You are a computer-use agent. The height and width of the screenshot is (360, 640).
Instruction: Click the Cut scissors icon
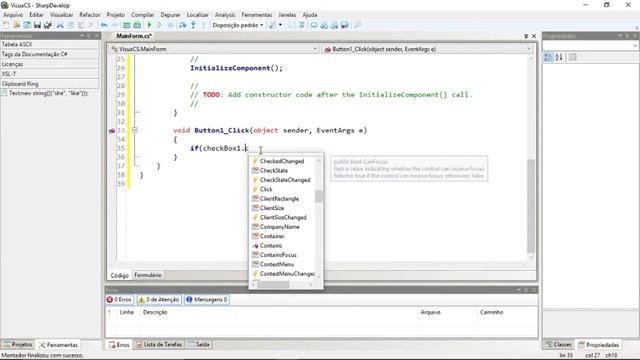(x=60, y=25)
